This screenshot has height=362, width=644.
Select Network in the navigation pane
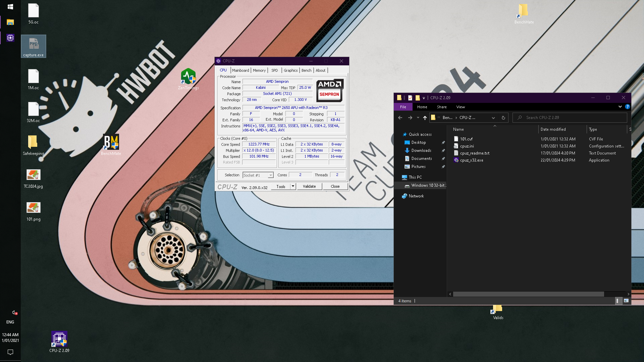[416, 196]
